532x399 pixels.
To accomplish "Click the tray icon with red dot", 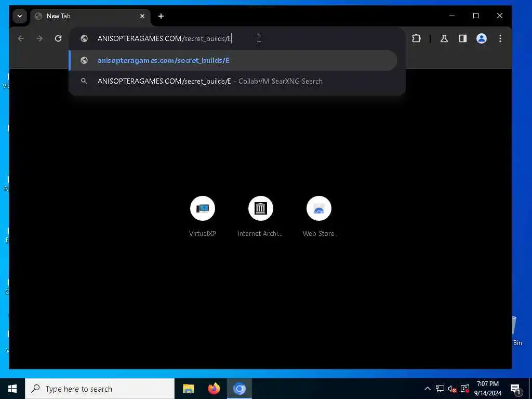I will [x=465, y=389].
